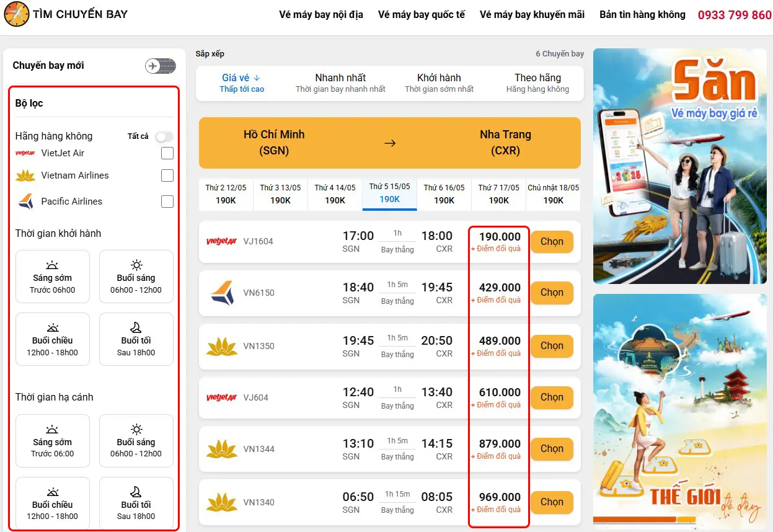Image resolution: width=773 pixels, height=532 pixels.
Task: Open the Thế giới travel banner
Action: tap(680, 412)
